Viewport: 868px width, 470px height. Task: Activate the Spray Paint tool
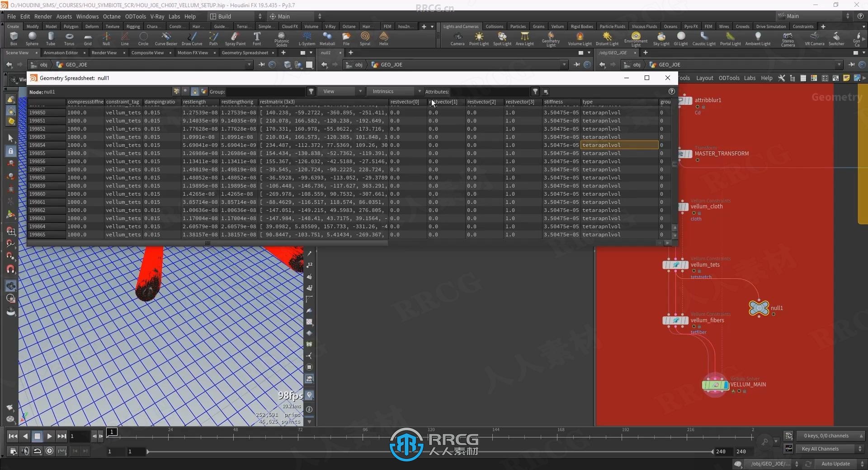[x=235, y=39]
